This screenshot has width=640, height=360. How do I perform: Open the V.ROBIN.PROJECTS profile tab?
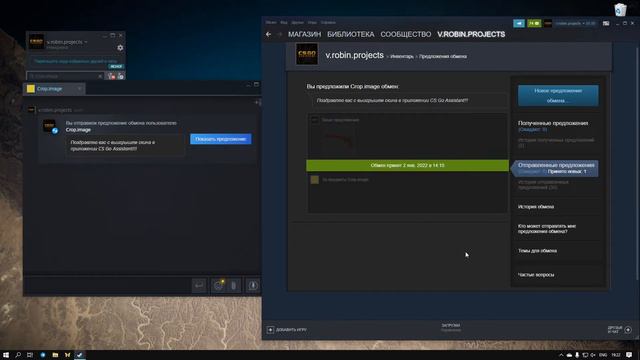(x=471, y=35)
